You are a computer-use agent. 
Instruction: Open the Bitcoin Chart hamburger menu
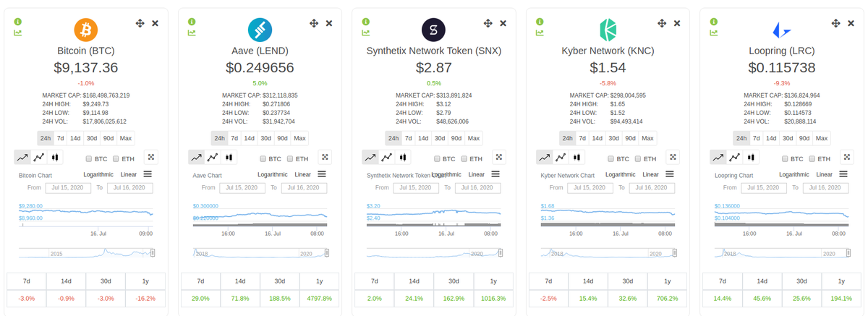pos(148,174)
